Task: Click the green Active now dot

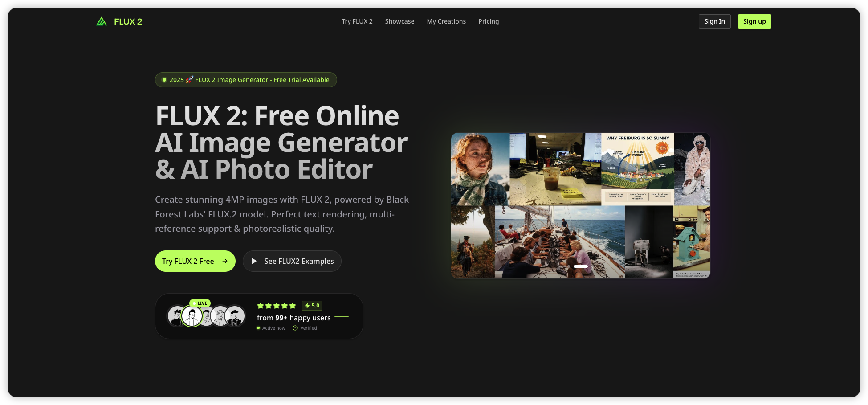Action: click(x=258, y=327)
